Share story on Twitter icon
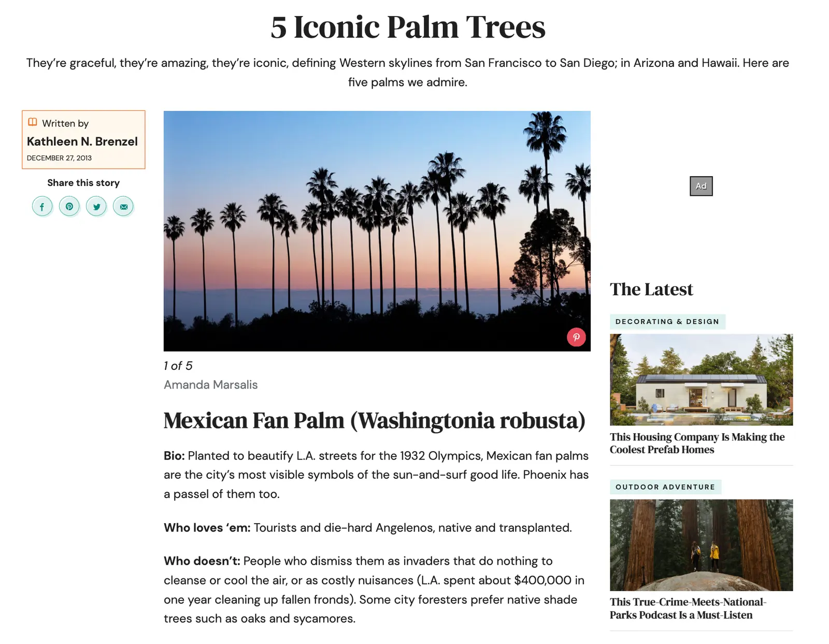The width and height of the screenshot is (829, 644). coord(96,207)
